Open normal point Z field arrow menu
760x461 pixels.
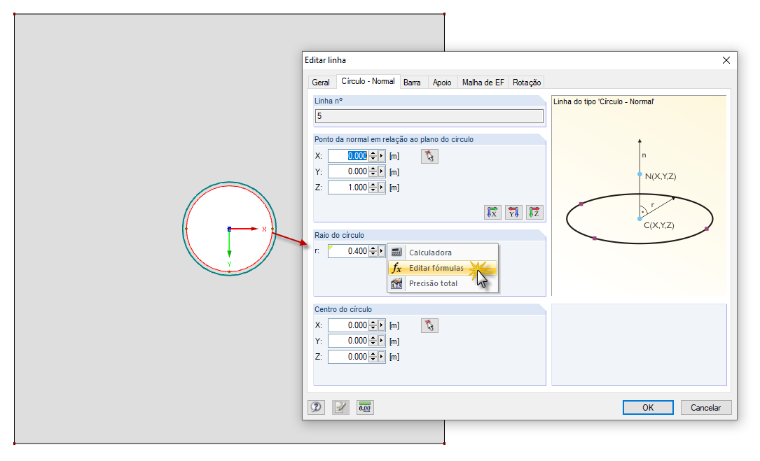[381, 188]
